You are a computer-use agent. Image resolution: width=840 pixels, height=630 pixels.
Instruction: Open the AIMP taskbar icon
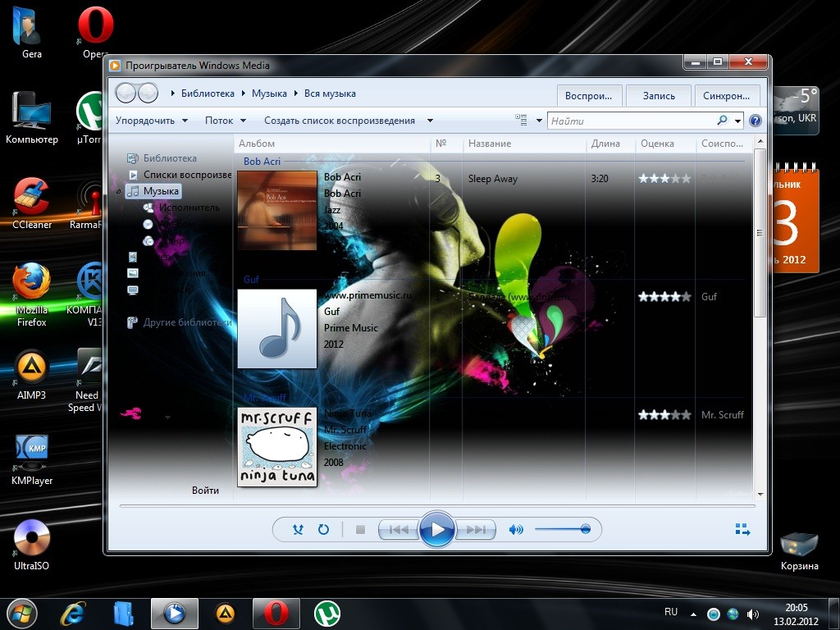click(x=225, y=614)
